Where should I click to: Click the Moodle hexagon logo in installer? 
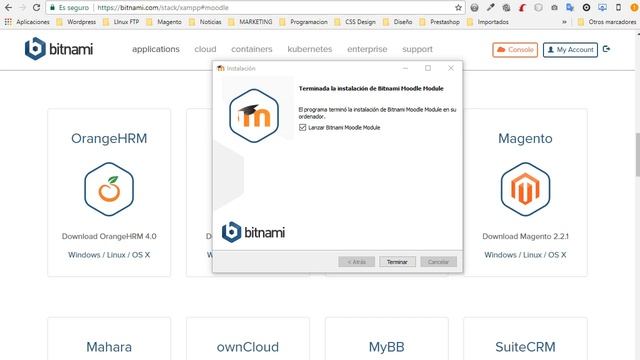254,116
